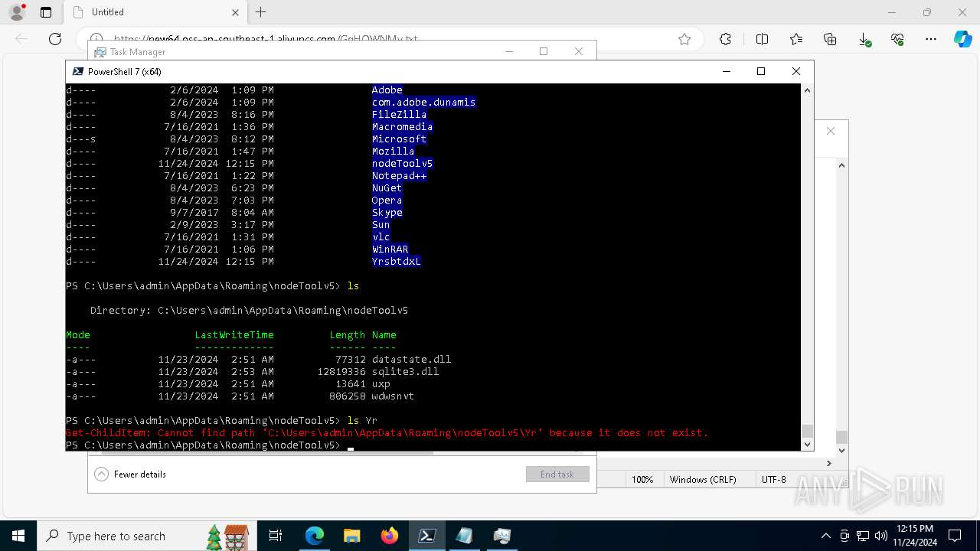Click datastate.dll file name
Image resolution: width=980 pixels, height=551 pixels.
pyautogui.click(x=412, y=359)
